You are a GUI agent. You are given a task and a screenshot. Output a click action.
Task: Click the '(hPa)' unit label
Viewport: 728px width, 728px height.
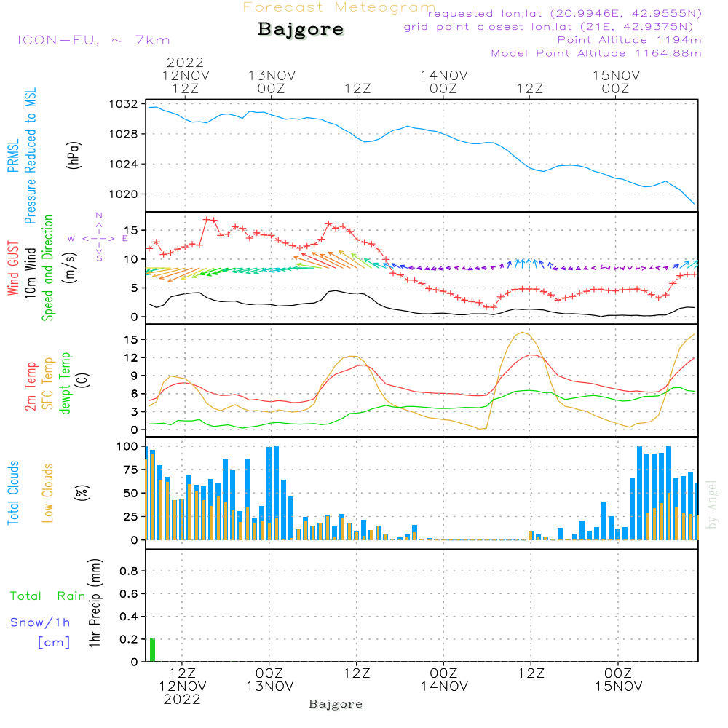(x=74, y=155)
